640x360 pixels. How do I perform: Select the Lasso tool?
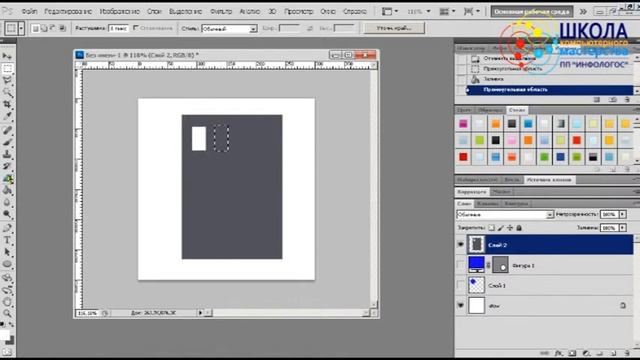tap(7, 80)
